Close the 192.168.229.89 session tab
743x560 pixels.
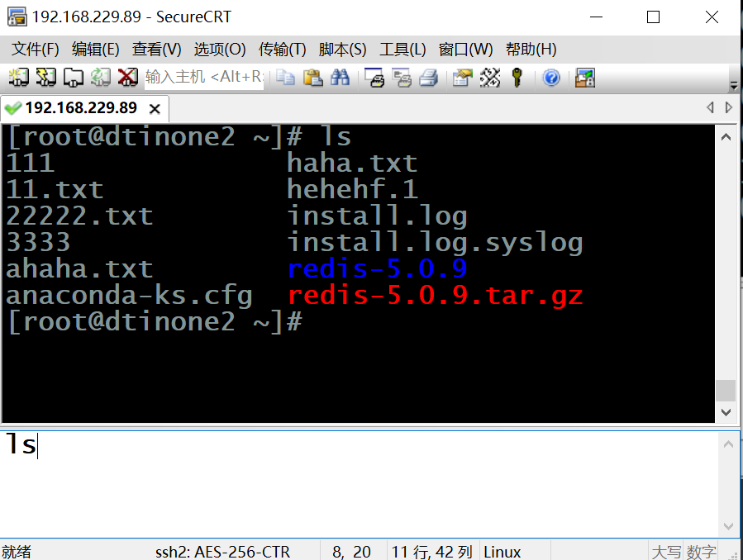[x=155, y=109]
